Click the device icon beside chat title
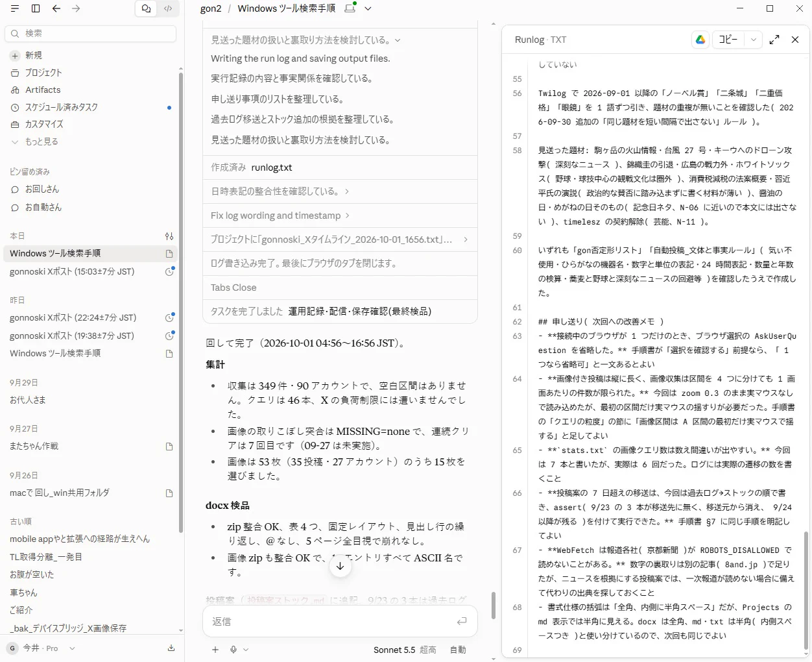The height and width of the screenshot is (662, 812). click(x=350, y=8)
